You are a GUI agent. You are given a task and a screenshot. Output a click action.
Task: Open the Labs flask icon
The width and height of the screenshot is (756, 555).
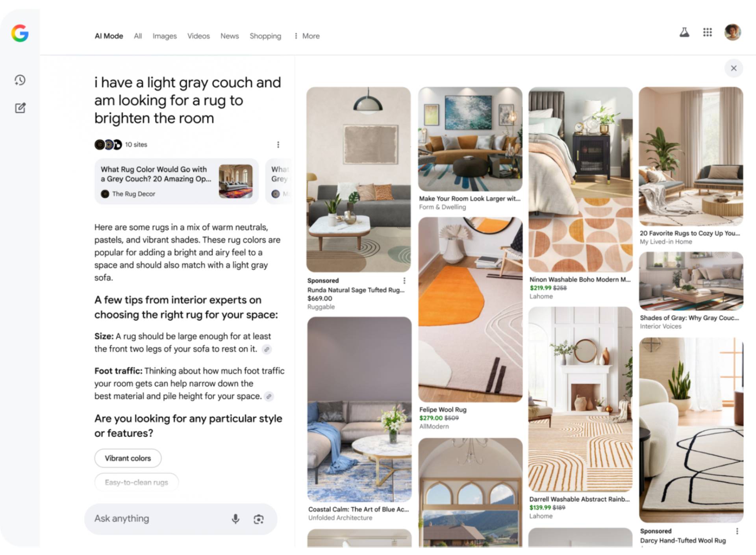click(684, 32)
